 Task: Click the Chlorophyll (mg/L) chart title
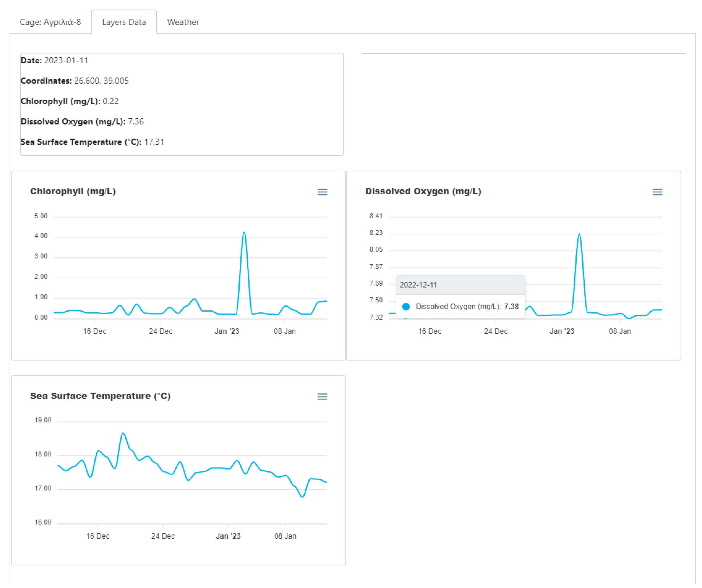pos(73,191)
